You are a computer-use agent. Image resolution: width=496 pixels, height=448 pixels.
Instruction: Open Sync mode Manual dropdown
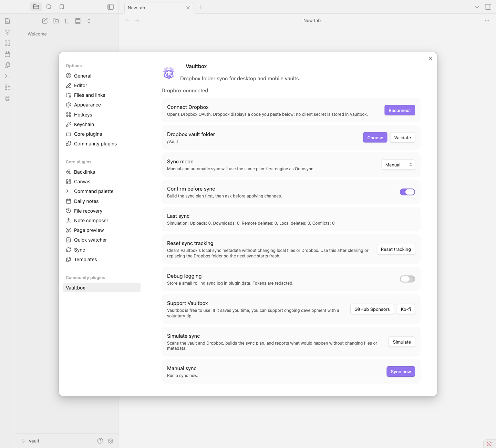(399, 165)
